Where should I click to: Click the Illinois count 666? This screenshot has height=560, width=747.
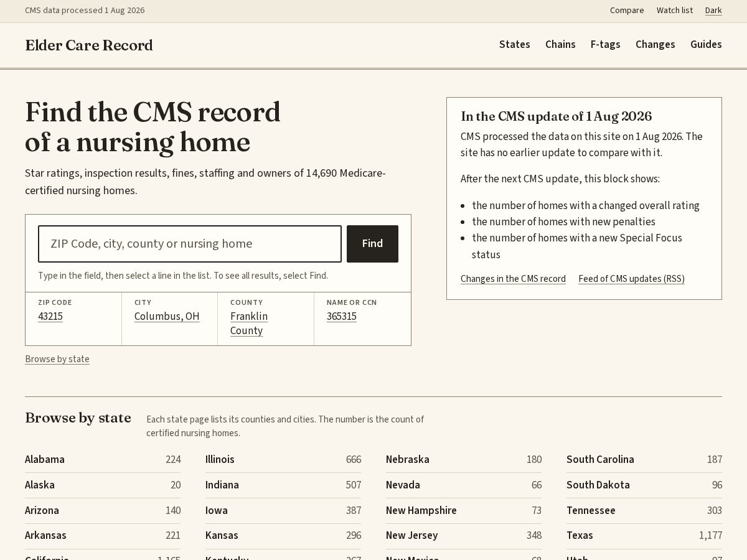(354, 459)
